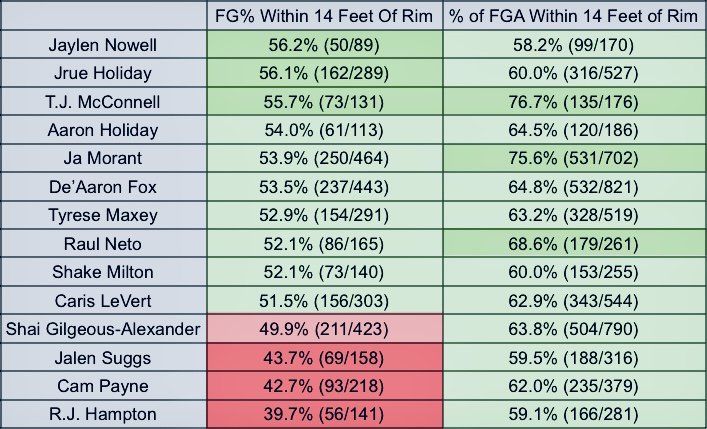This screenshot has height=429, width=707.
Task: Click the Caris LeVert name cell
Action: pos(103,300)
